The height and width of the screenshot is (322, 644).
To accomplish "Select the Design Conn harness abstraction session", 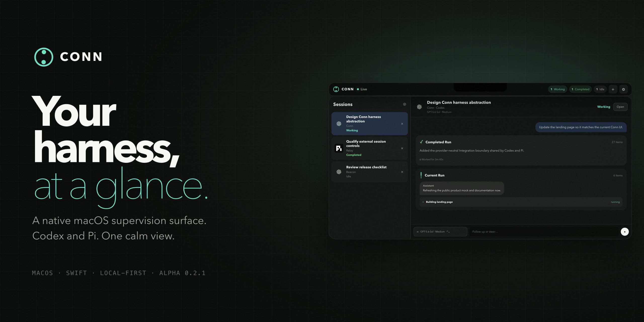I will 370,124.
